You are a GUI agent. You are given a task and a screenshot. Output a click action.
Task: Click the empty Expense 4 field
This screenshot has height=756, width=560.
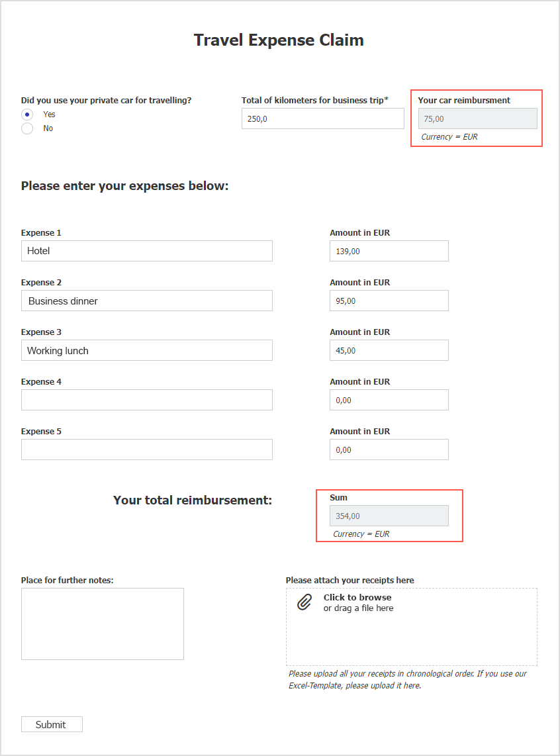tap(146, 400)
